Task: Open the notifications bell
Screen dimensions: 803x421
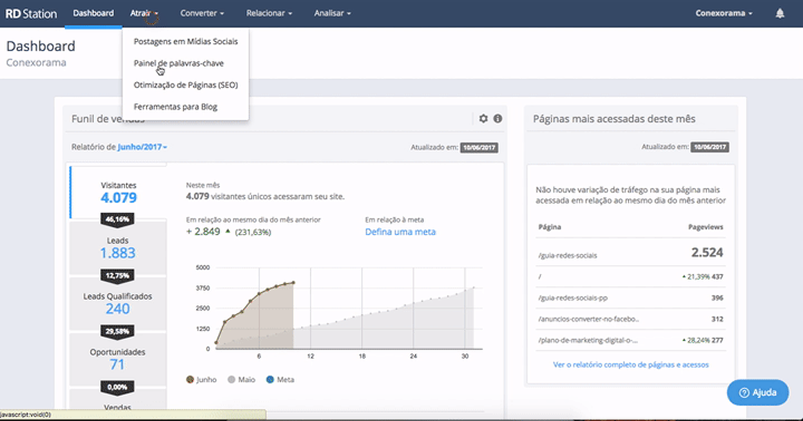Action: tap(780, 14)
